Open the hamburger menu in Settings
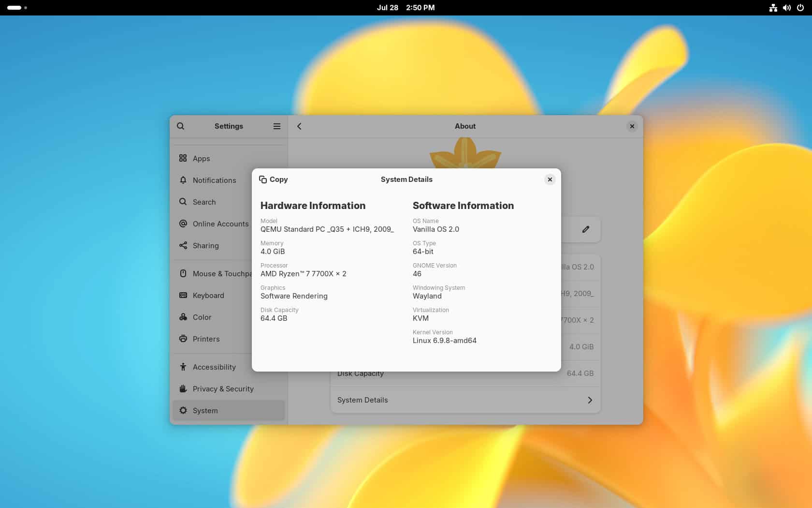The height and width of the screenshot is (508, 812). (x=277, y=126)
